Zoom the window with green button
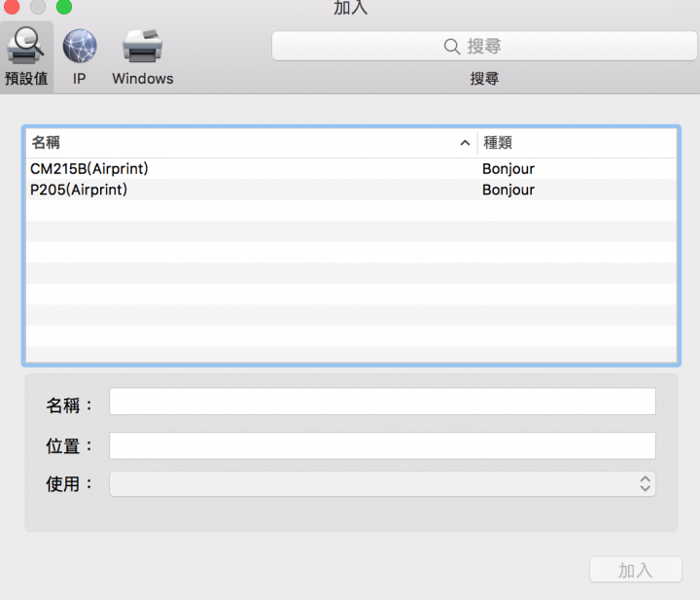Screen dimensions: 700x600 tap(64, 6)
